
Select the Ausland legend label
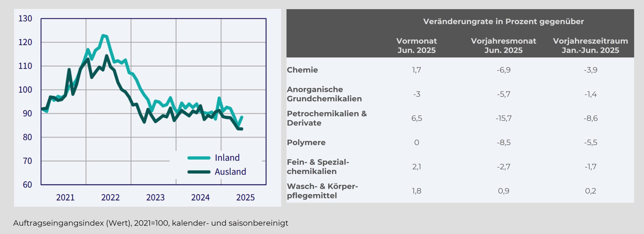[230, 172]
